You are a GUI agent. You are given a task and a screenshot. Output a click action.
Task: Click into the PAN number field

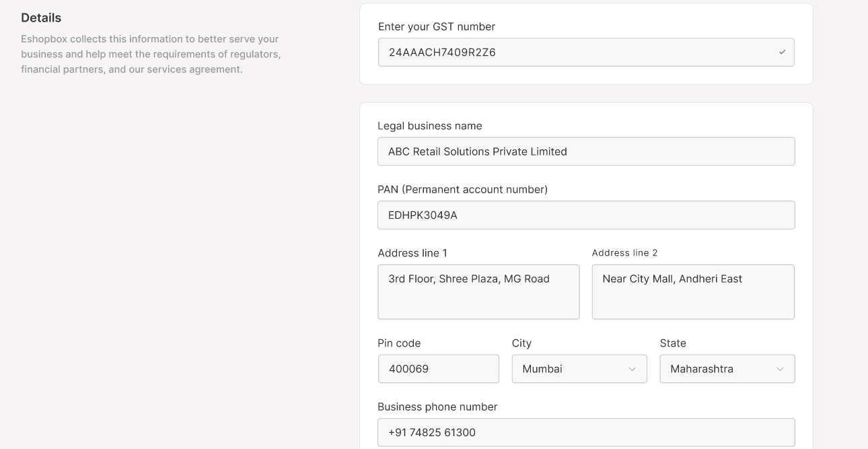click(585, 215)
